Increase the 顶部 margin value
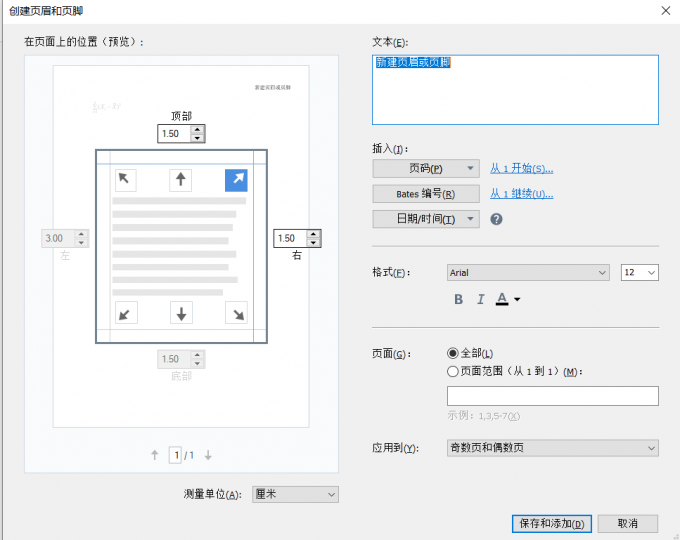This screenshot has width=680, height=540. [197, 129]
